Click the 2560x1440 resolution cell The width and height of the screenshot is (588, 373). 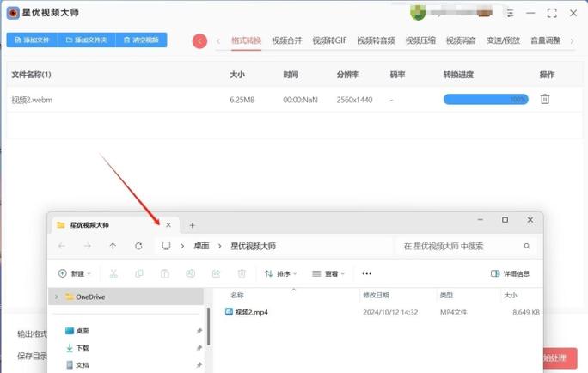(354, 100)
